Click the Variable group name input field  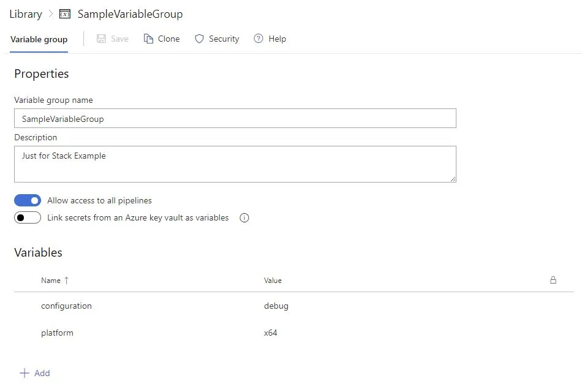[x=235, y=118]
